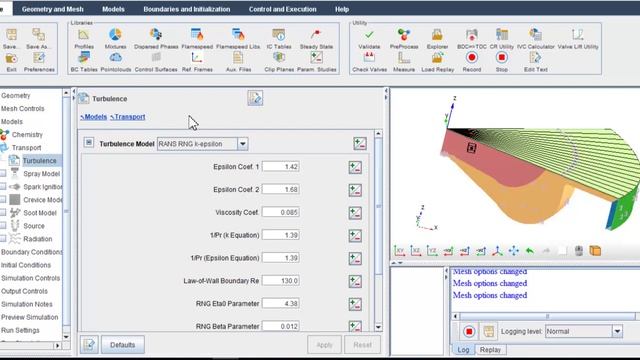Click the Defaults button
This screenshot has width=640, height=360.
[122, 345]
